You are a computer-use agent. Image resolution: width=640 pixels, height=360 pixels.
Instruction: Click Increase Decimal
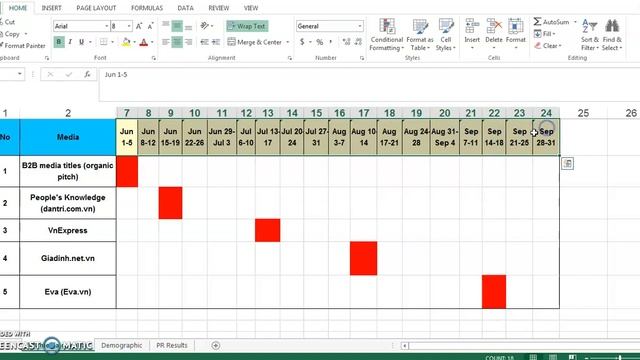(x=346, y=42)
